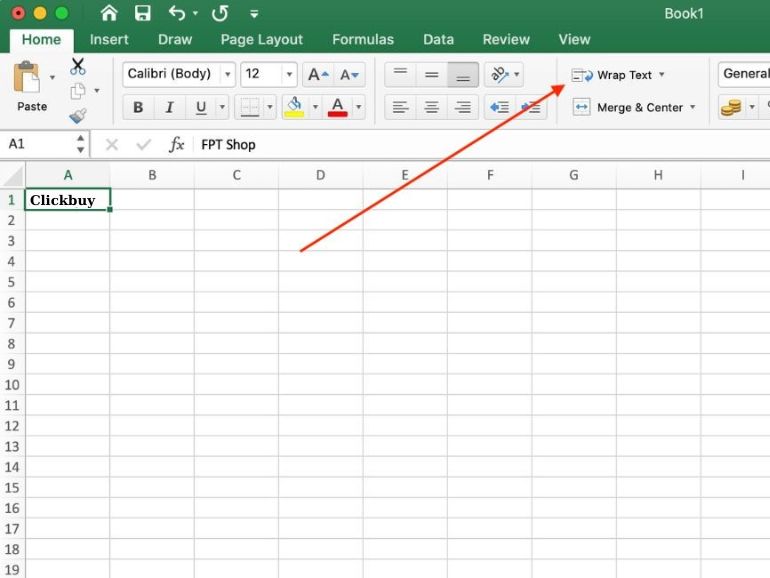Image resolution: width=770 pixels, height=578 pixels.
Task: Align text right
Action: point(463,107)
